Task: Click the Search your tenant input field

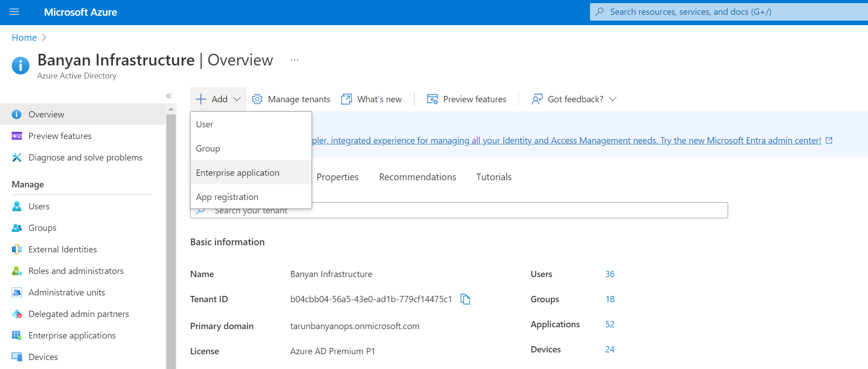Action: pos(459,210)
